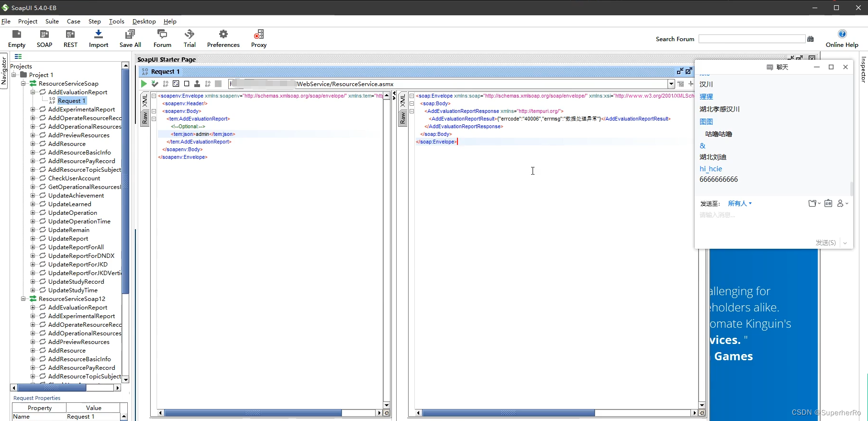Click the empty square request toolbar icon
This screenshot has height=421, width=868.
[187, 84]
